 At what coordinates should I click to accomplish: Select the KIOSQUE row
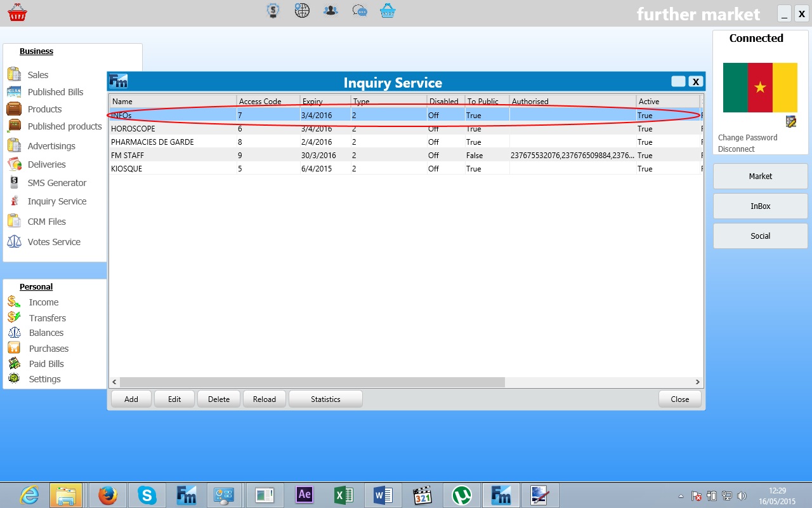click(405, 168)
